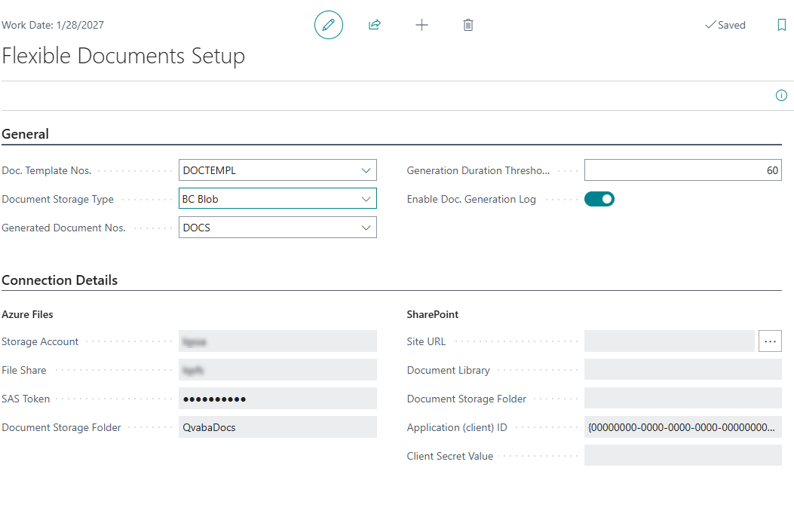Click the SAS Token masked field
This screenshot has height=532, width=794.
click(277, 399)
